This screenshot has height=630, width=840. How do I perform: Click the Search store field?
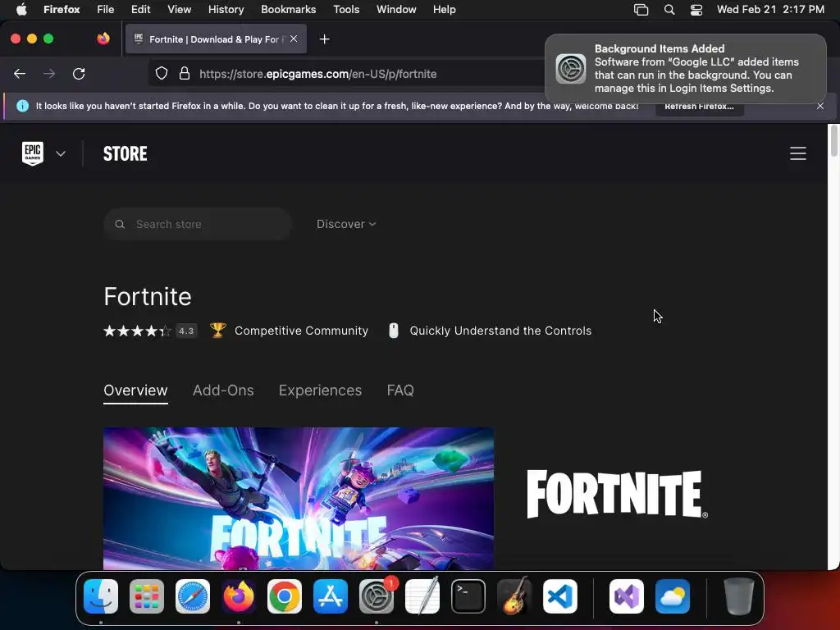coord(198,224)
